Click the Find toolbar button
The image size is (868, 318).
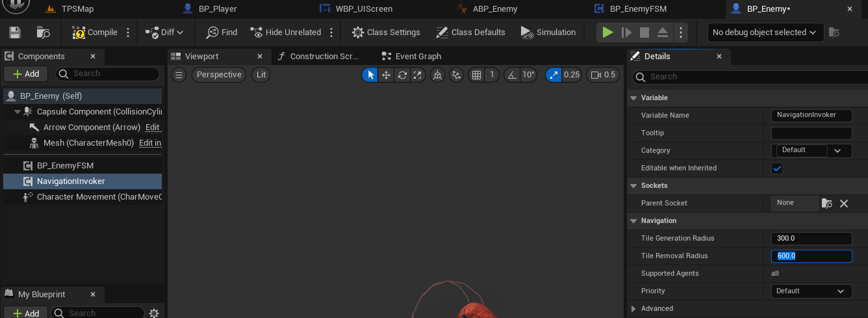point(222,33)
